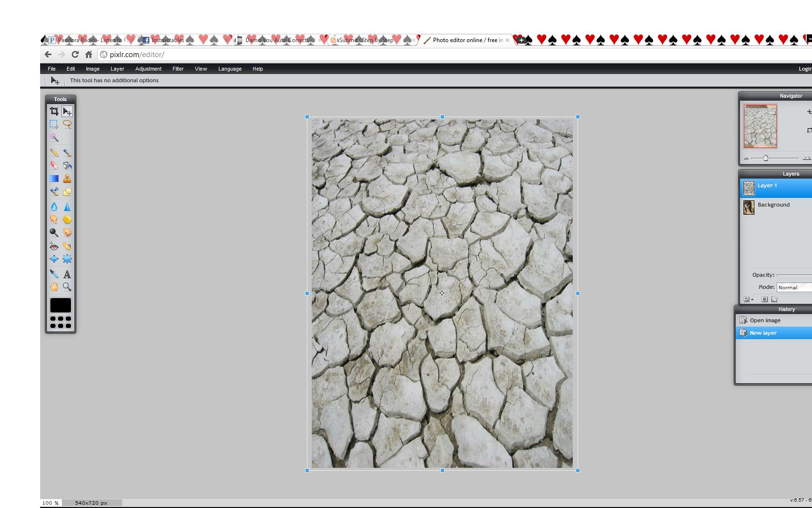
Task: Select the Type text tool
Action: tap(67, 274)
